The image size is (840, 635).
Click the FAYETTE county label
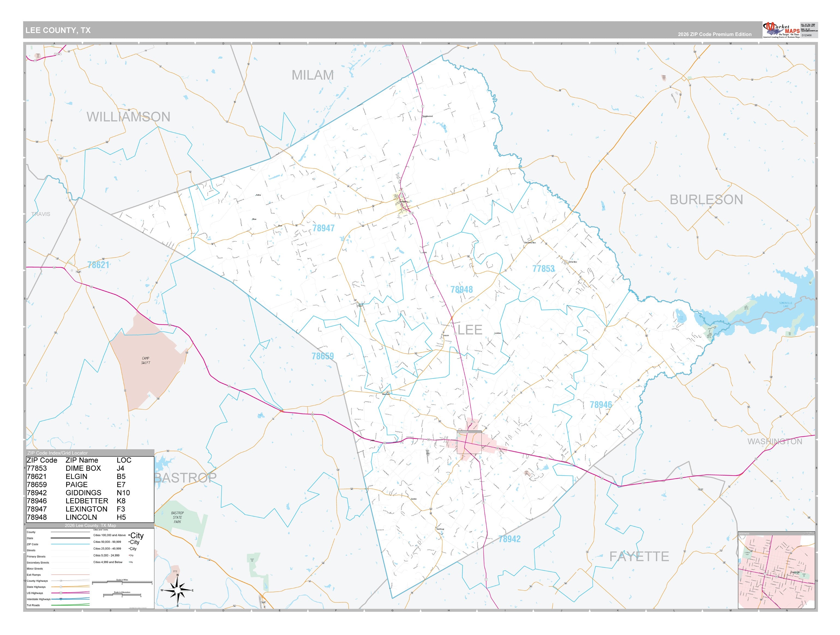(x=639, y=557)
